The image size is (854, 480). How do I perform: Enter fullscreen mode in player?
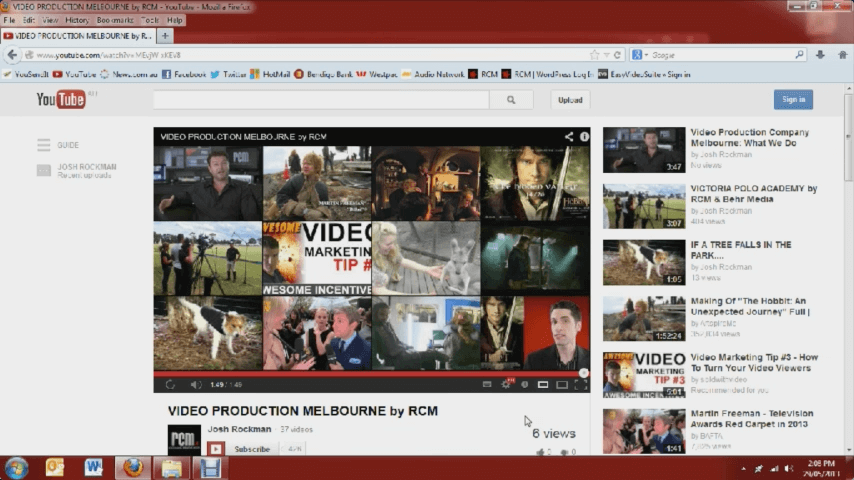click(581, 385)
